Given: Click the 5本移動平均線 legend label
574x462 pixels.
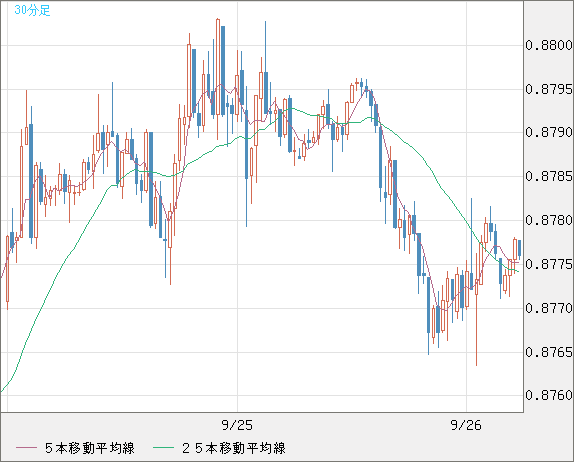Looking at the screenshot, I should (90, 448).
